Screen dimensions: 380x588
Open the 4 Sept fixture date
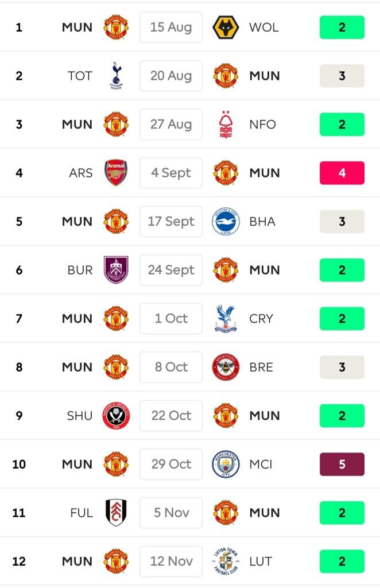(x=171, y=173)
